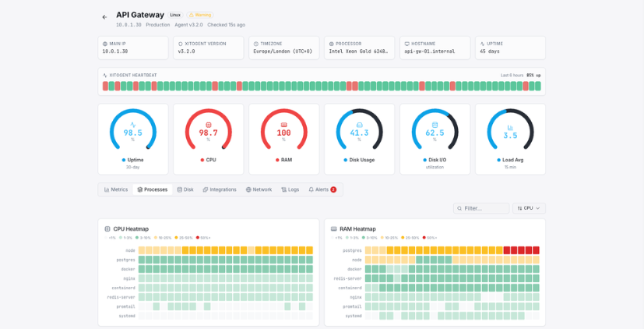Screen dimensions: 644x329
Task: Click the process Filter input field
Action: pos(481,208)
